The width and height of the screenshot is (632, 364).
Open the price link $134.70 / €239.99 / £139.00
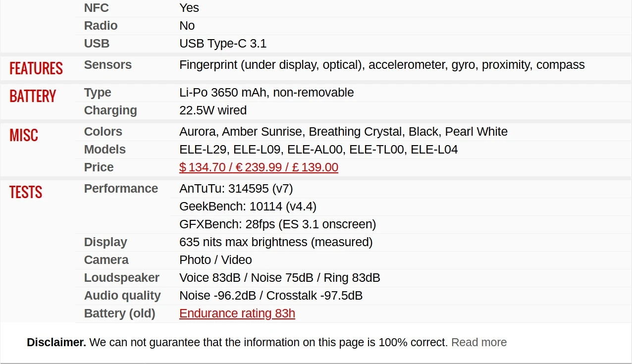point(259,167)
